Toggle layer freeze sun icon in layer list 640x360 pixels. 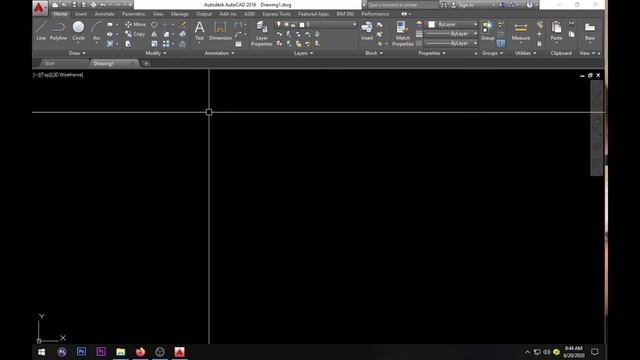tap(286, 24)
